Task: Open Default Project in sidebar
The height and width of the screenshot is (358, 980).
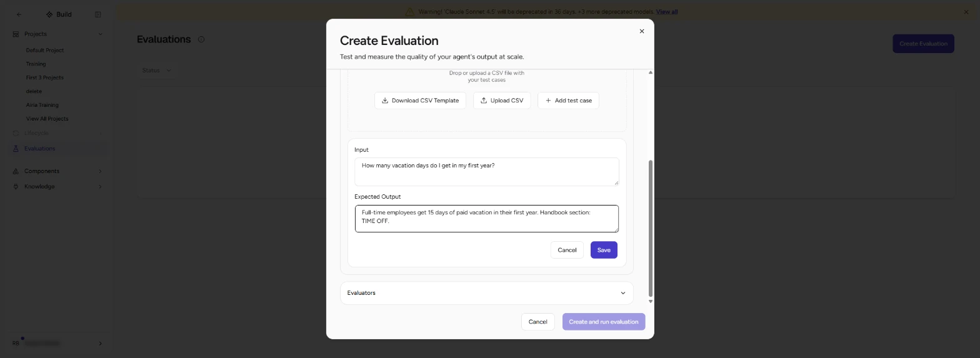Action: [45, 50]
